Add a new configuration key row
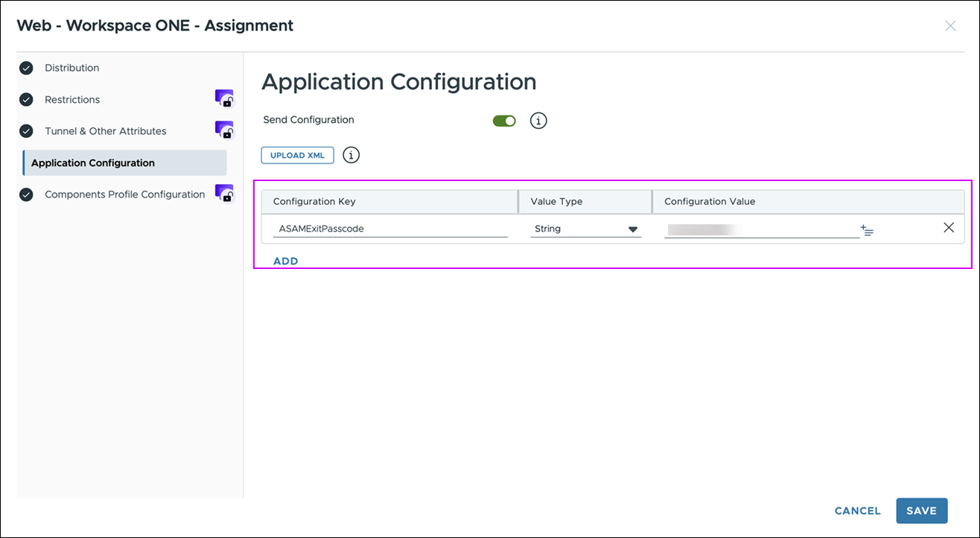The image size is (980, 538). click(x=286, y=261)
